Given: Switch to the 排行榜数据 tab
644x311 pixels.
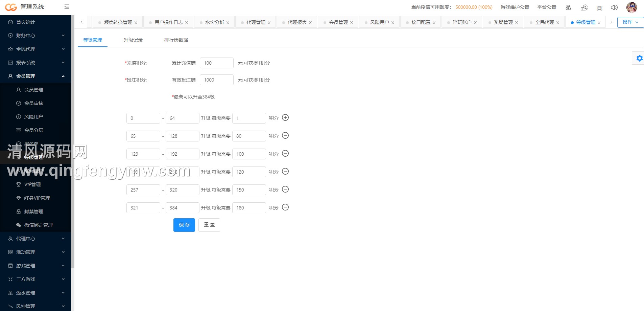Looking at the screenshot, I should [x=176, y=40].
